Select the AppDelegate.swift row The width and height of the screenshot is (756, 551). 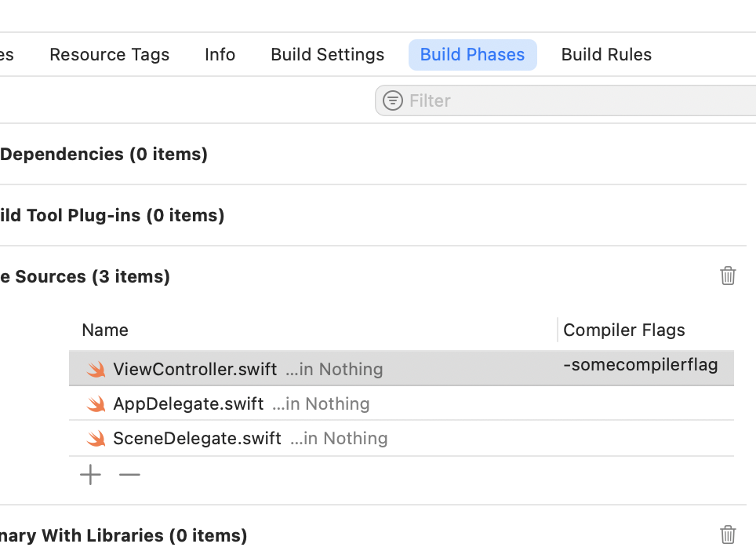coord(314,403)
